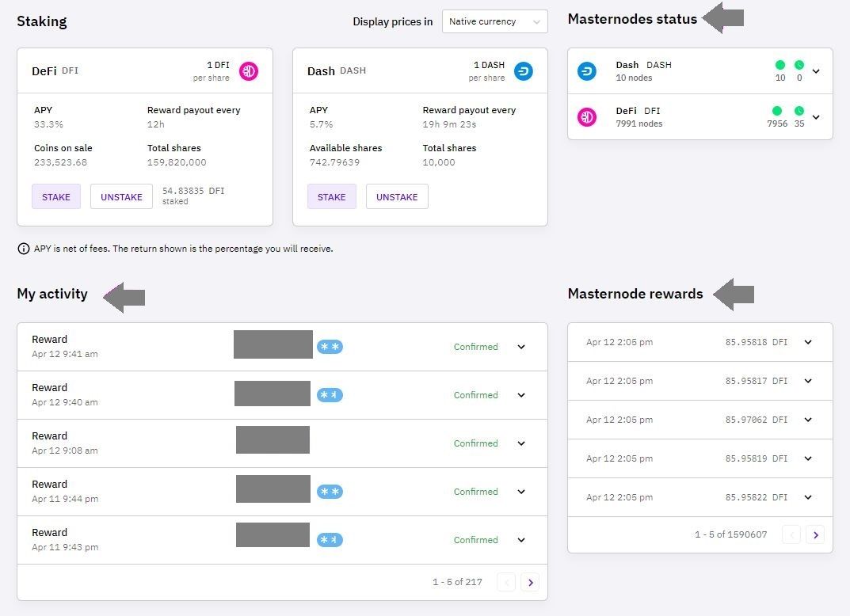Click Dash total shares 10,000
850x616 pixels.
point(439,162)
